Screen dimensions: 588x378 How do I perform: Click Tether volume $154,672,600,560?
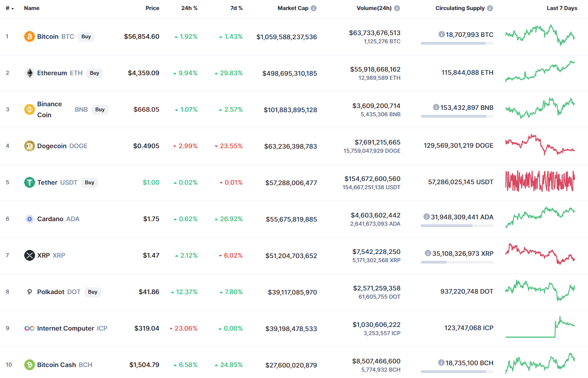coord(372,179)
